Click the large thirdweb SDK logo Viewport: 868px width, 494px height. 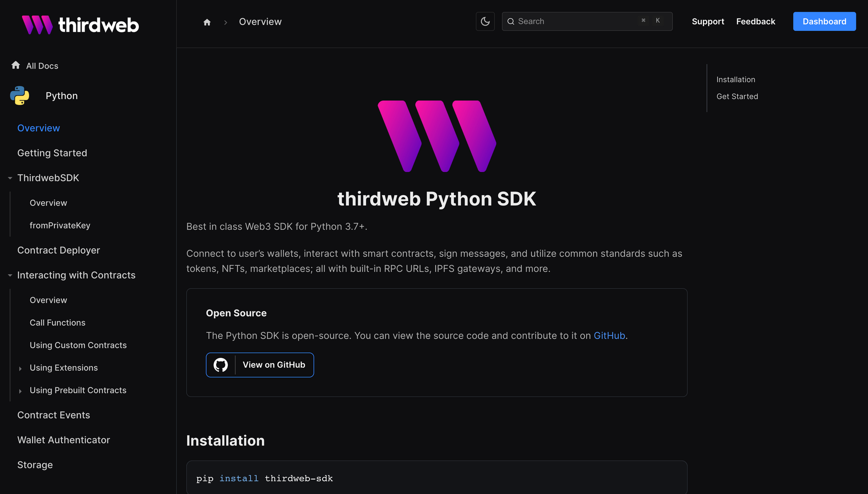[437, 136]
